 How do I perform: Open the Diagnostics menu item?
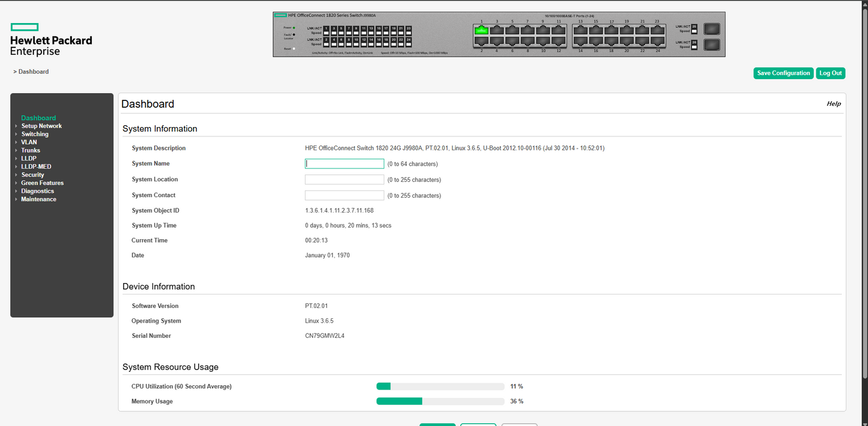pos(37,190)
